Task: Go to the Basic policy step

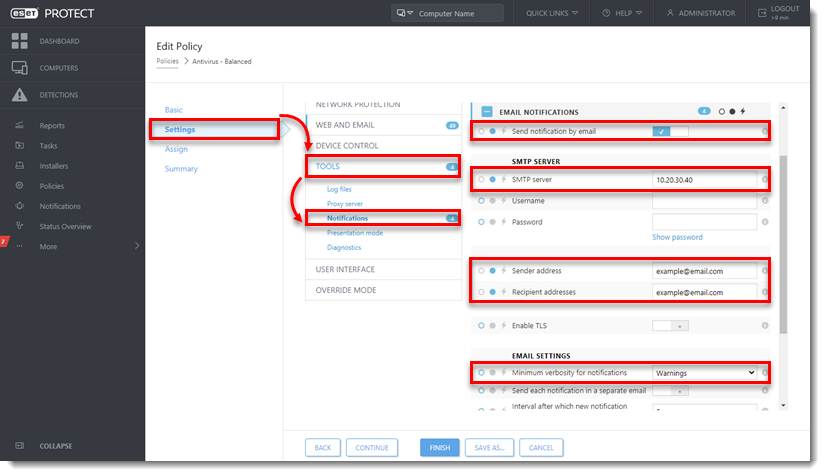Action: [174, 110]
